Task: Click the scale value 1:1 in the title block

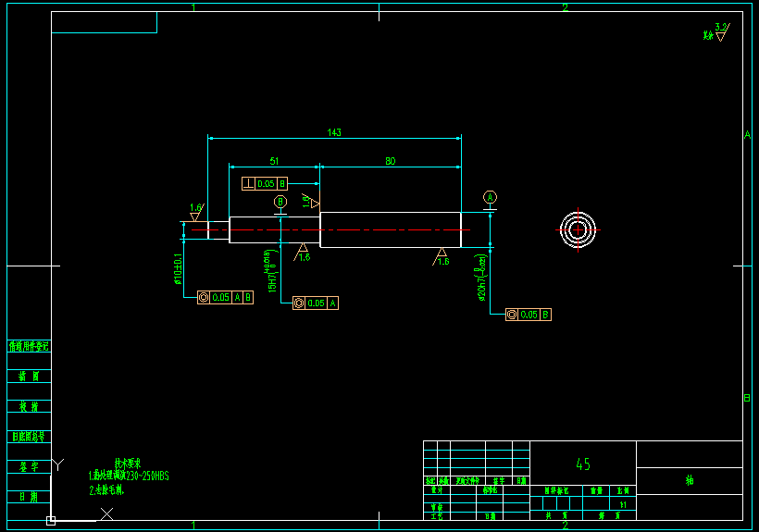Action: 623,504
